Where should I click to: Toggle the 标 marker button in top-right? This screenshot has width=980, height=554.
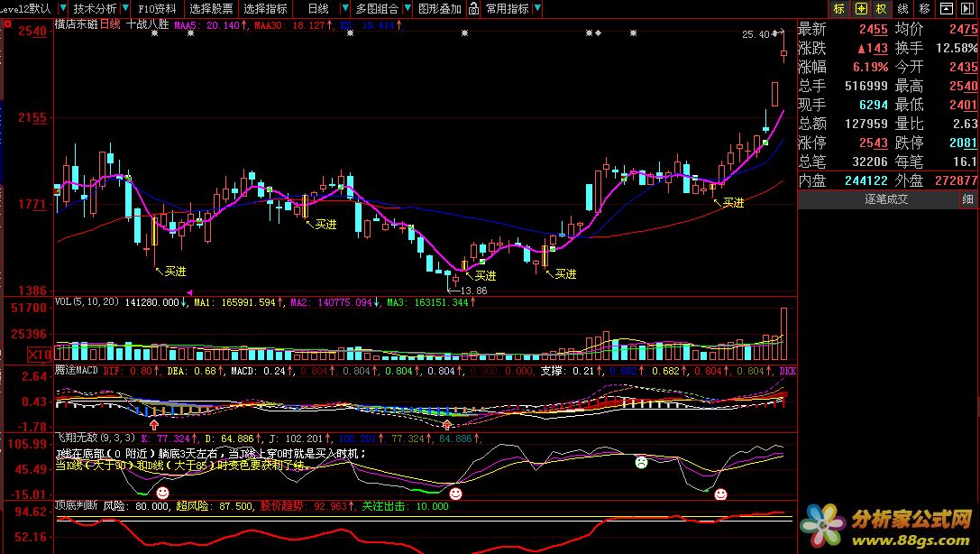(x=839, y=9)
